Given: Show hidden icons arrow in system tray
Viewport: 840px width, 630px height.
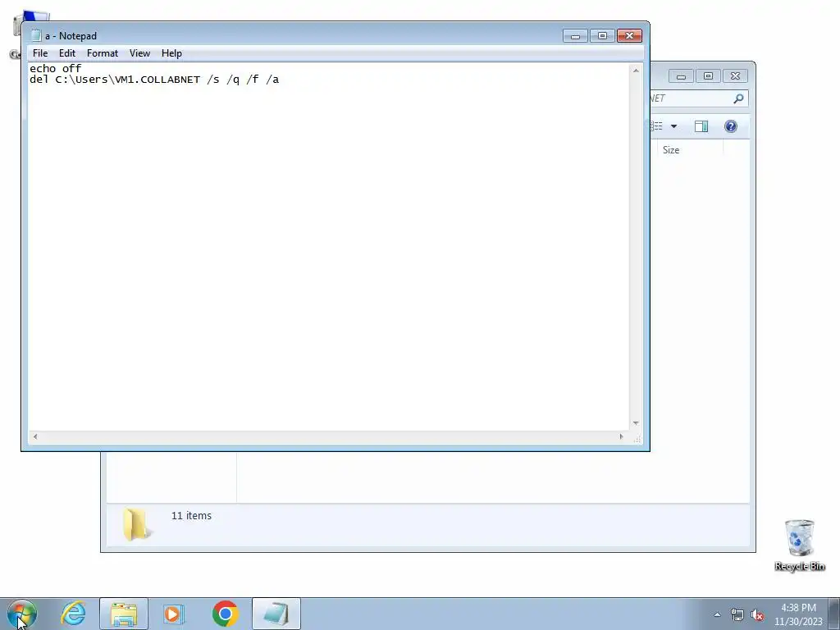Looking at the screenshot, I should click(717, 614).
